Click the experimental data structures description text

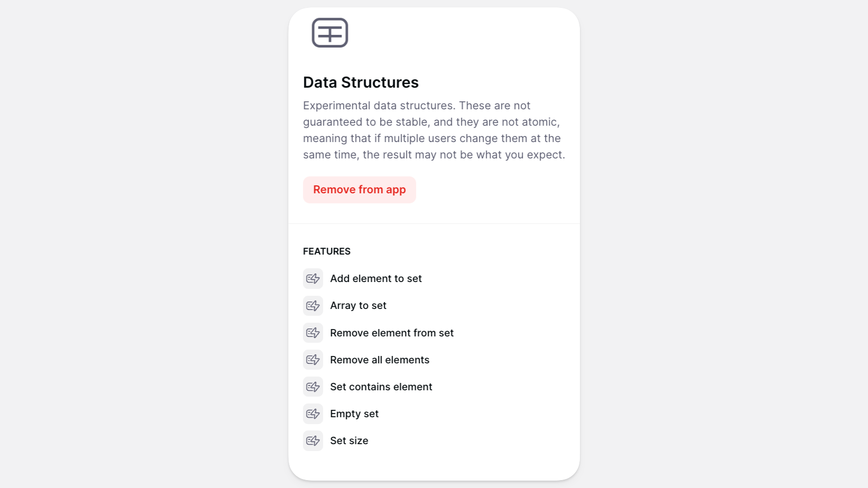pos(433,130)
